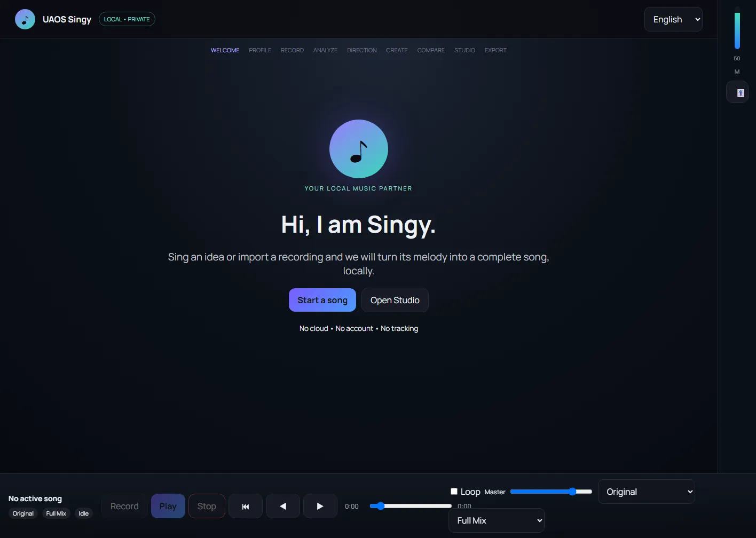The image size is (756, 538).
Task: Click the Start a song button
Action: coord(322,300)
